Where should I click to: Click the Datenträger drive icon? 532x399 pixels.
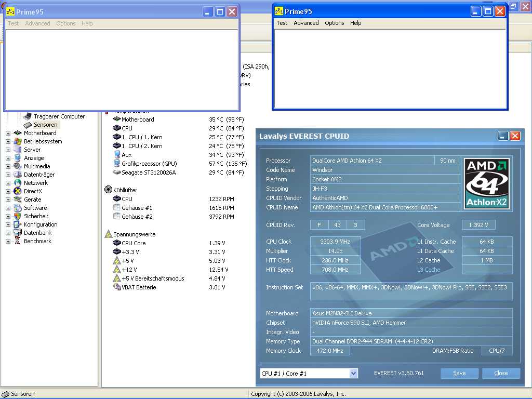coord(18,175)
